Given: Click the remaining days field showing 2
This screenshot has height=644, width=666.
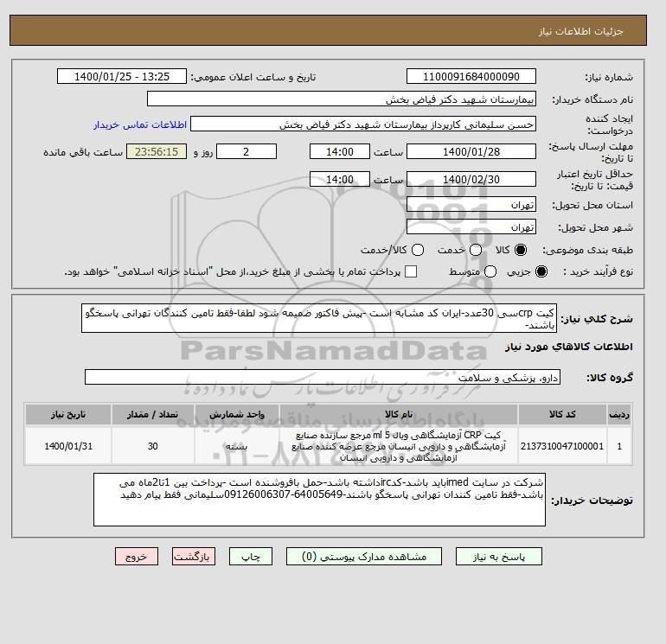Looking at the screenshot, I should coord(247,151).
